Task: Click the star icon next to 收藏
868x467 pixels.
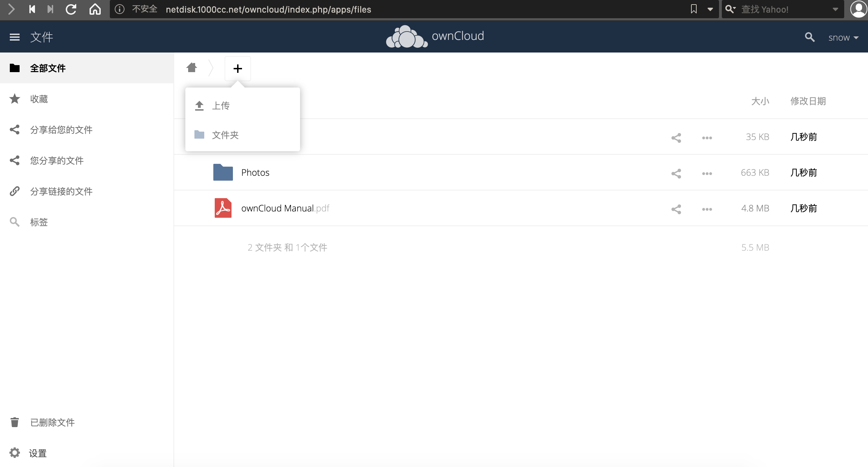Action: click(x=15, y=99)
